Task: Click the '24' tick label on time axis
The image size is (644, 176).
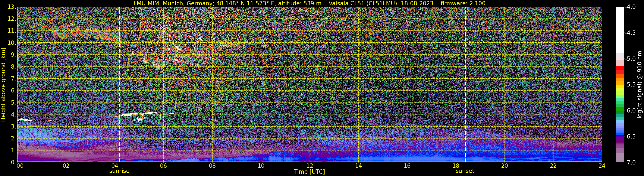Action: click(x=602, y=166)
